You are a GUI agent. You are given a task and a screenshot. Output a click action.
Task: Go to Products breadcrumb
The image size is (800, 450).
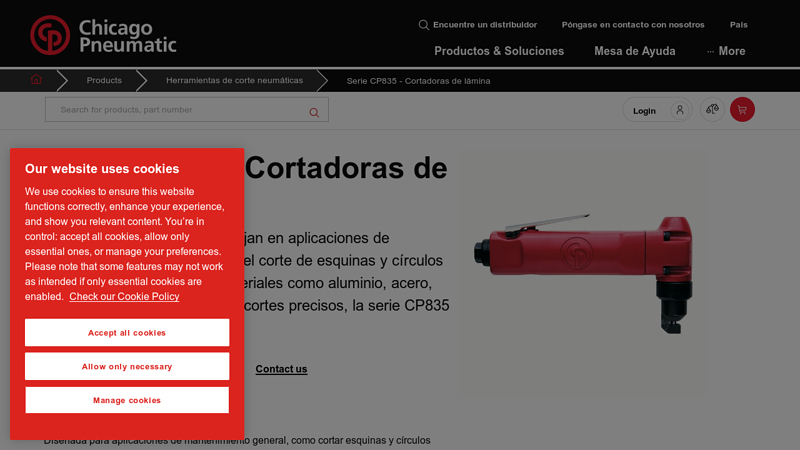tap(104, 80)
